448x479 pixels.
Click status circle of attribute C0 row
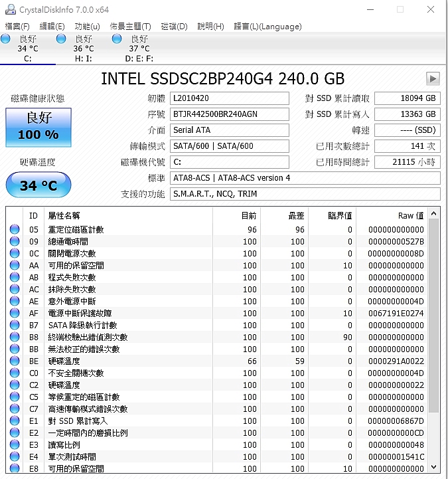[x=15, y=373]
